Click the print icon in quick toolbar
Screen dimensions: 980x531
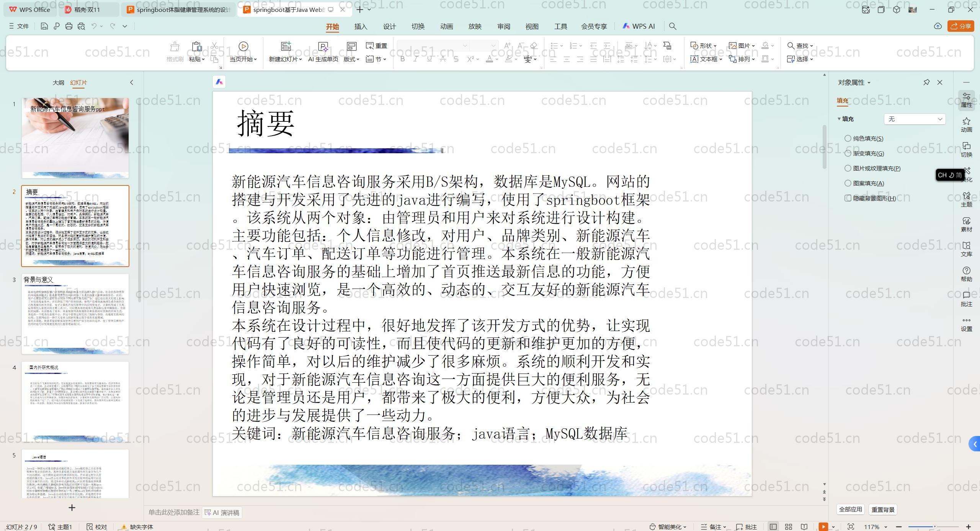pyautogui.click(x=69, y=26)
